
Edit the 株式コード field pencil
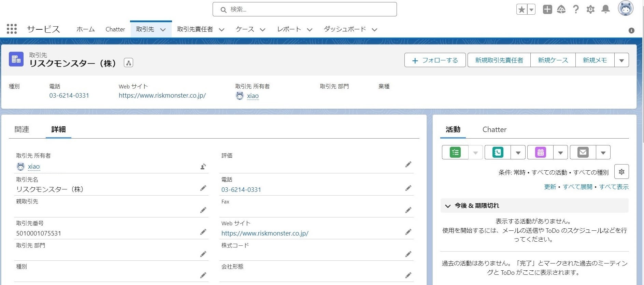click(x=408, y=254)
